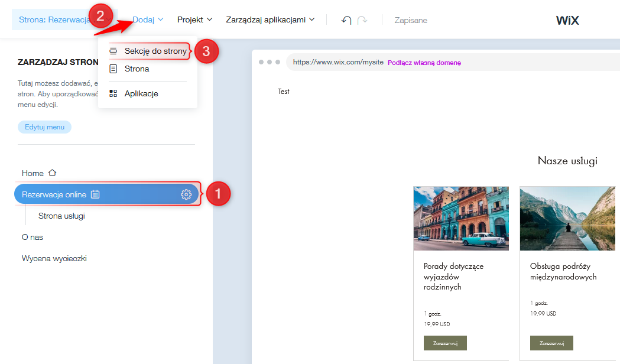Choose Sekcję do strony menu entry
Screen dimensions: 620x364
pyautogui.click(x=148, y=51)
